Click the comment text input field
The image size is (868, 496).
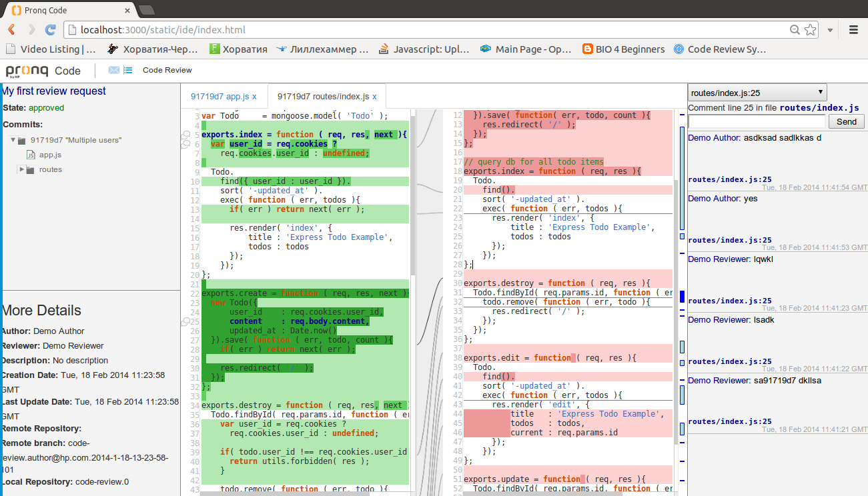click(757, 121)
